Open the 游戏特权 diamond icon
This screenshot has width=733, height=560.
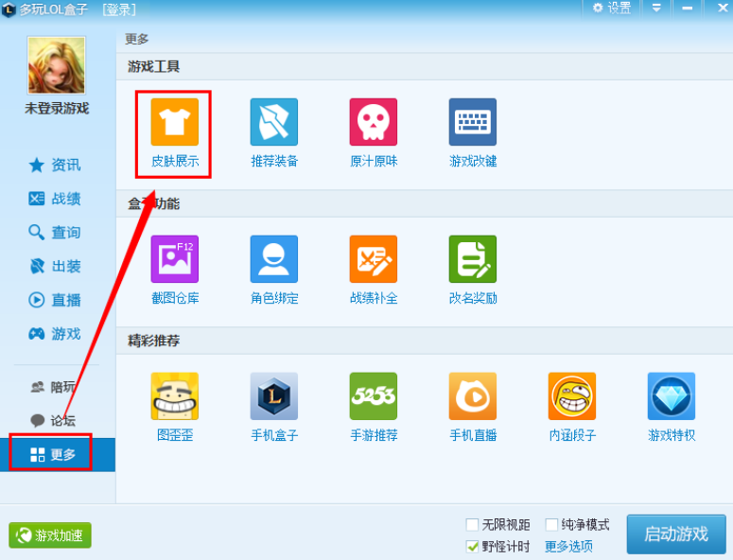click(x=672, y=396)
